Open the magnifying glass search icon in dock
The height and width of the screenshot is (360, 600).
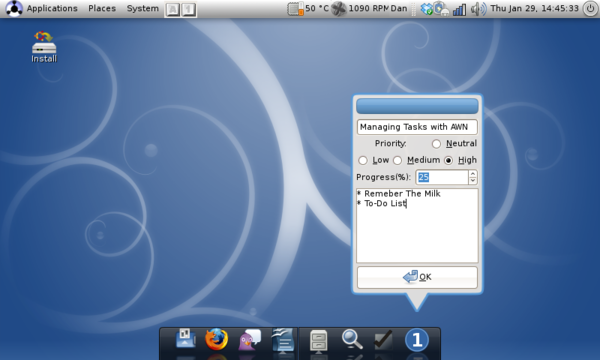(x=352, y=339)
